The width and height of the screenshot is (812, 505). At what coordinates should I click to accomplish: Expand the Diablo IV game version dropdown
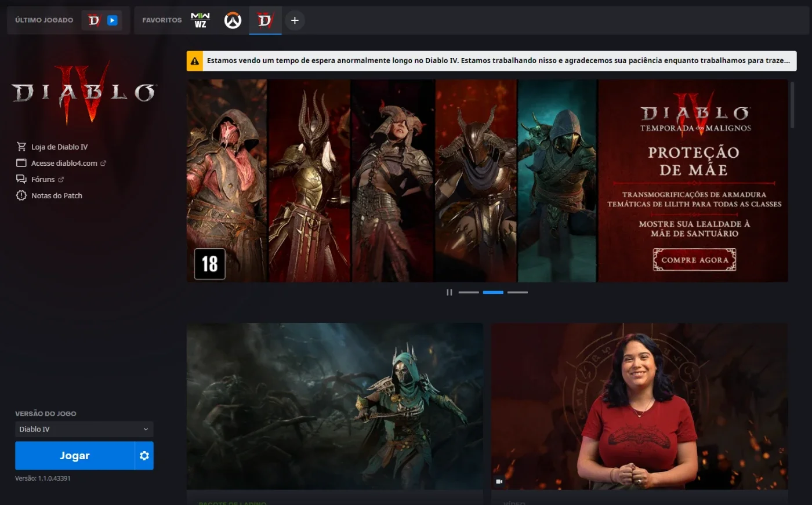[x=84, y=429]
